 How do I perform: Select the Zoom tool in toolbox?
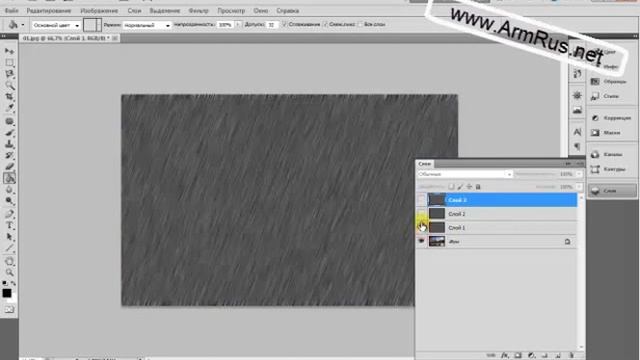9,272
